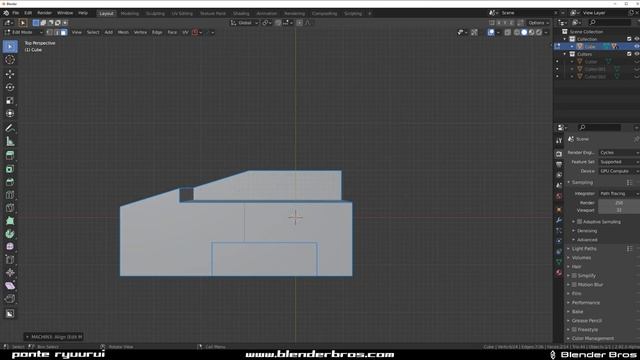The height and width of the screenshot is (360, 640).
Task: Adjust Viewport samples value field
Action: point(619,210)
